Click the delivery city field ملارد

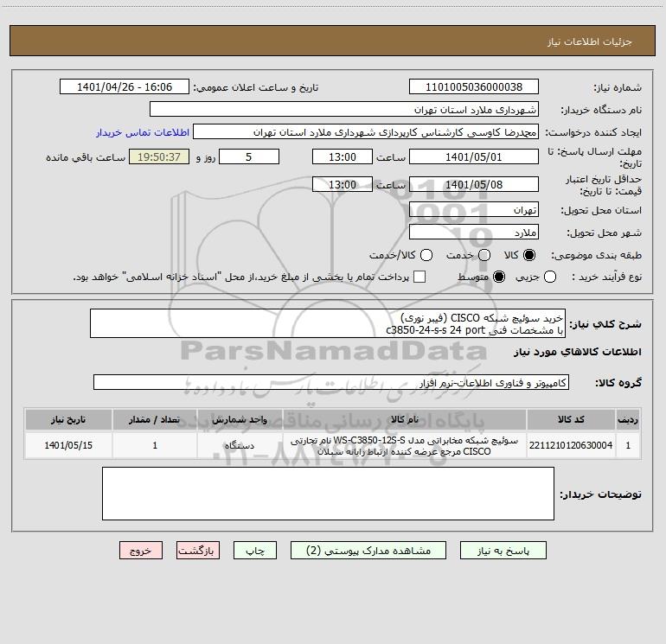474,233
